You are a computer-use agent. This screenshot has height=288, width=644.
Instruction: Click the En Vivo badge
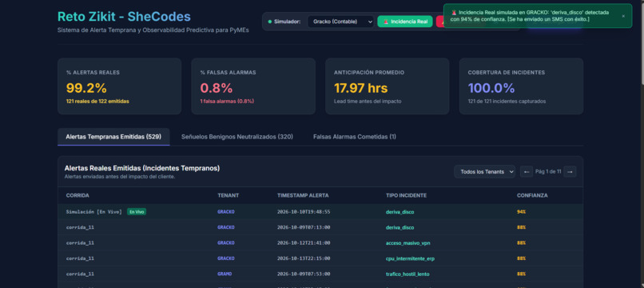(137, 211)
